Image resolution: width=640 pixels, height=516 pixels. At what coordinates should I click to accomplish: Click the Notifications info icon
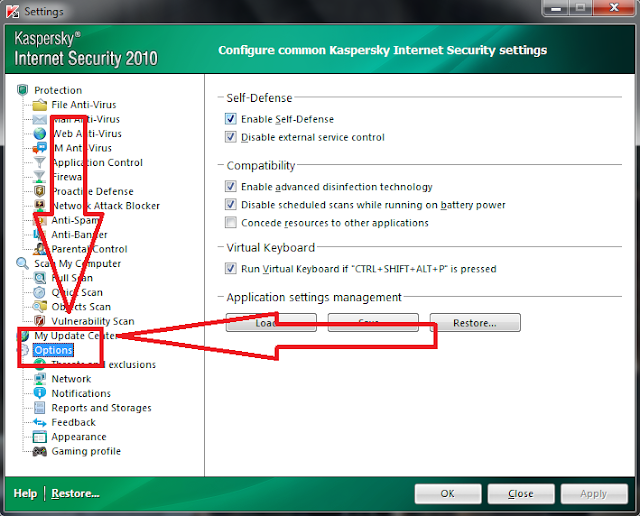(x=40, y=393)
